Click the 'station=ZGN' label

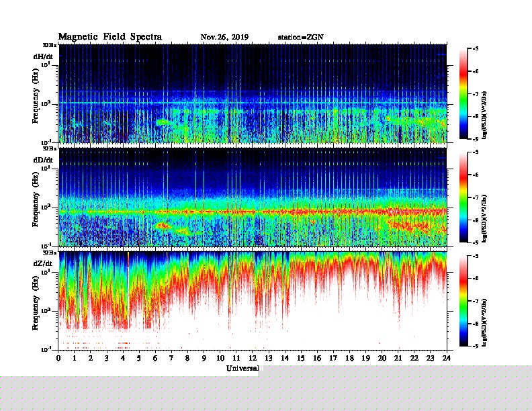pyautogui.click(x=301, y=38)
